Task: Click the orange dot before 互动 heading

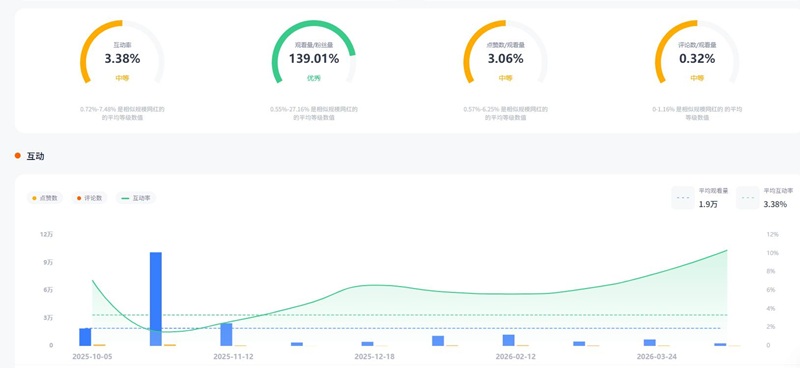Action: (x=18, y=156)
